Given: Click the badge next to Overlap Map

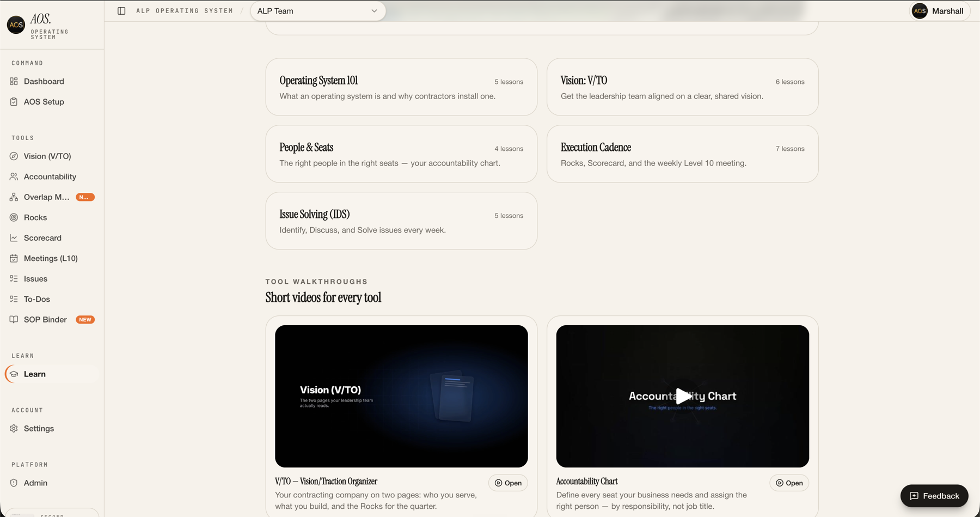Looking at the screenshot, I should point(85,197).
